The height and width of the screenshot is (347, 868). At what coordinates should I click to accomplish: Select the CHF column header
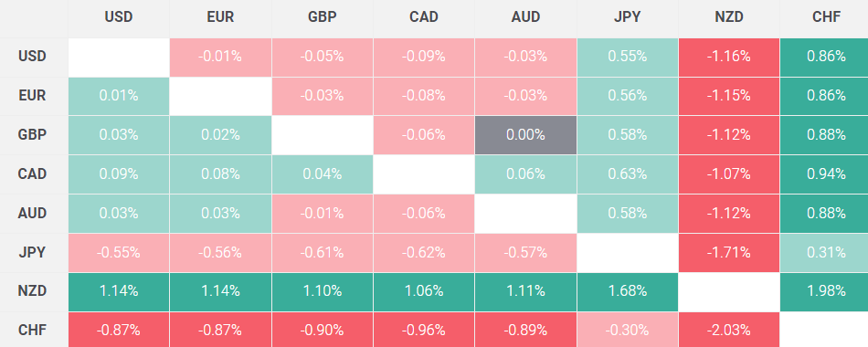824,17
